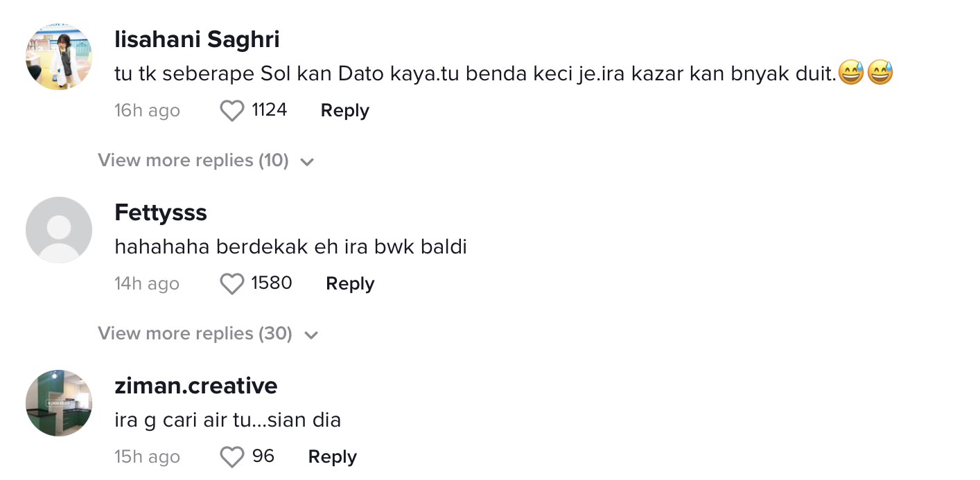Screen dimensions: 980x480
Task: Click the 1580 like count
Action: coord(272,283)
